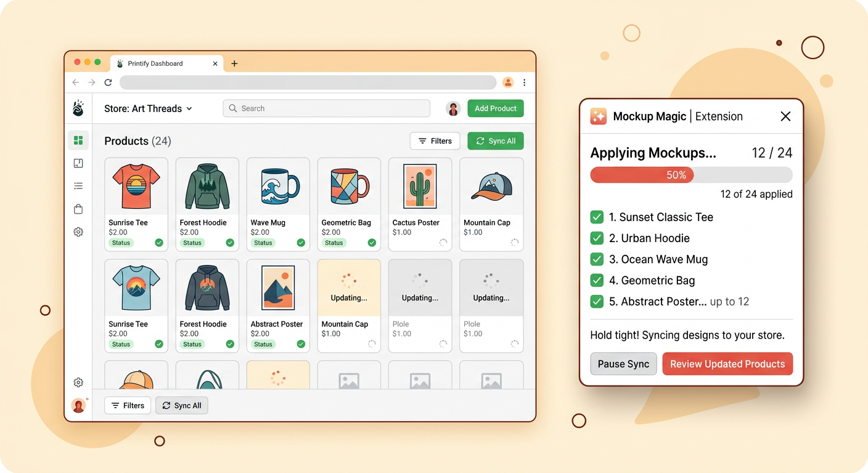Open the upper settings gear in sidebar
868x473 pixels.
(x=78, y=232)
